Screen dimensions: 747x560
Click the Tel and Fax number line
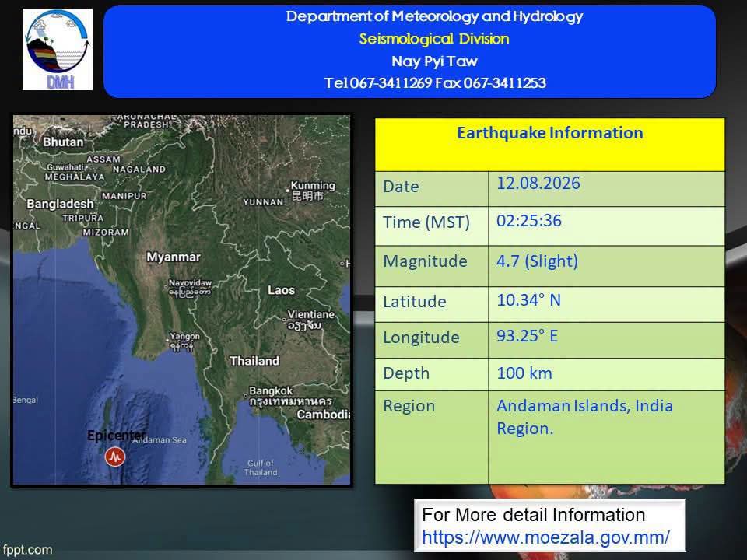[x=434, y=83]
